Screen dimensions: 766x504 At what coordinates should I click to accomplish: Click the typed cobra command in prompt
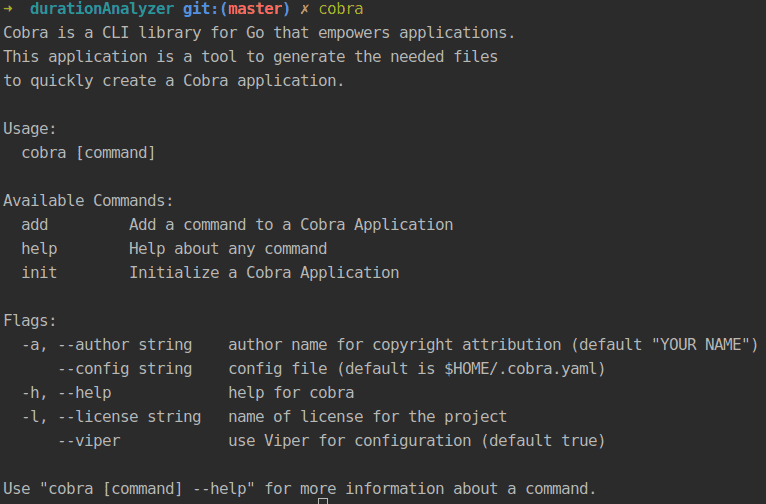click(341, 9)
